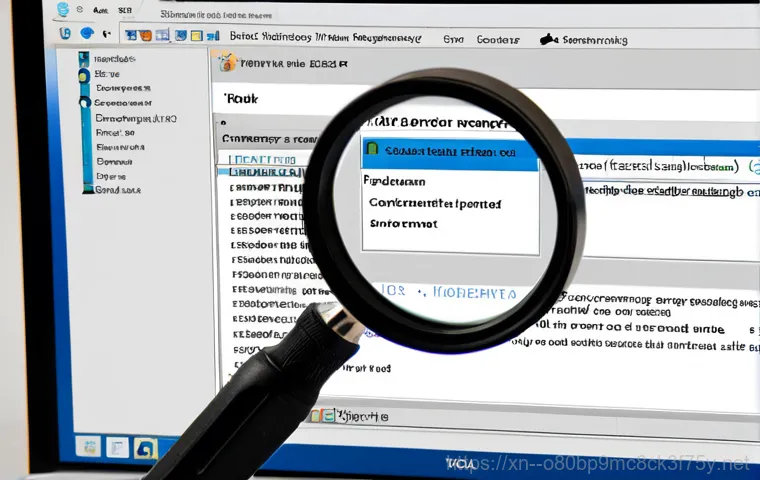Select the last item in the sidebar list

[118, 189]
